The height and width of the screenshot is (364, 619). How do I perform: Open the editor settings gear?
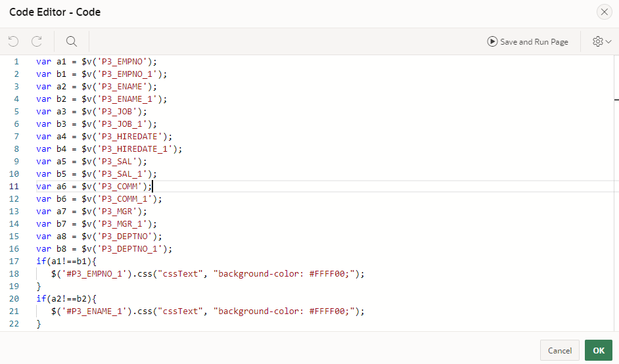pos(598,41)
